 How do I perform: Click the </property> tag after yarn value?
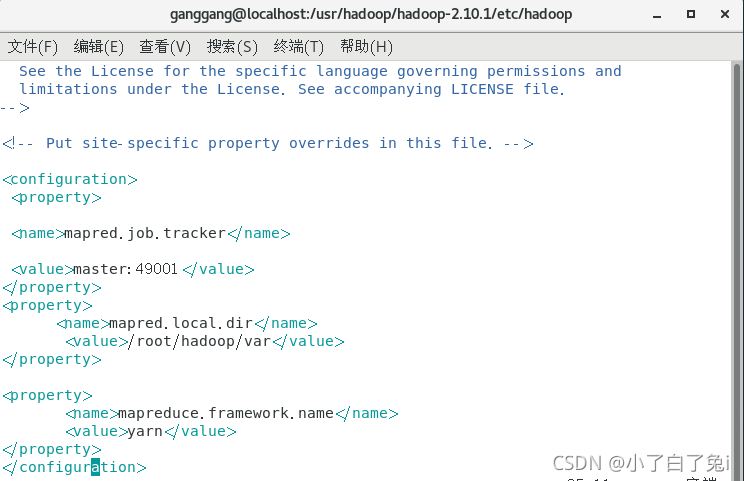tap(52, 450)
